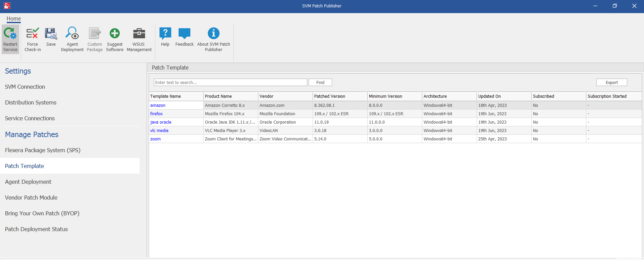Click minimum version 8.0.0.0 cell

point(395,105)
